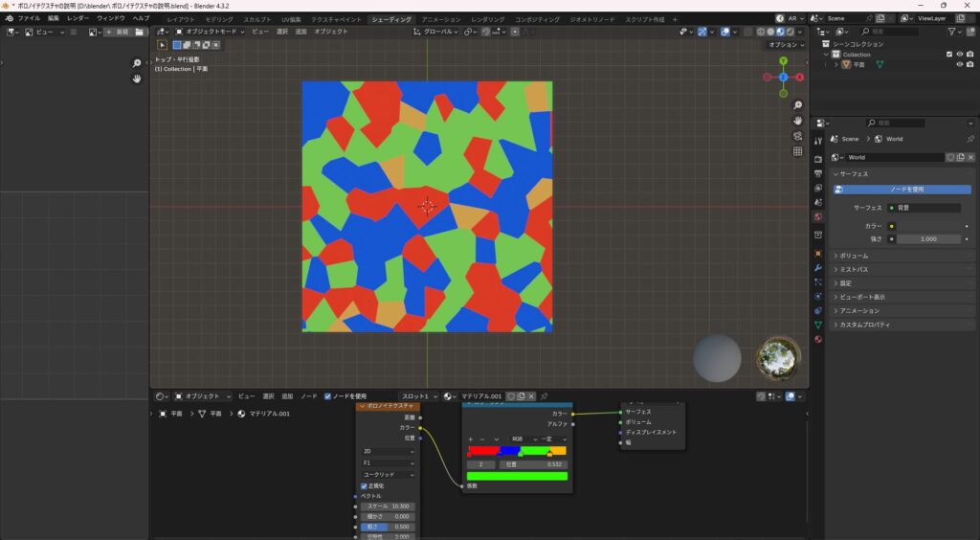Zoom the image editor with magnifier icon
Image resolution: width=980 pixels, height=540 pixels.
tap(137, 63)
